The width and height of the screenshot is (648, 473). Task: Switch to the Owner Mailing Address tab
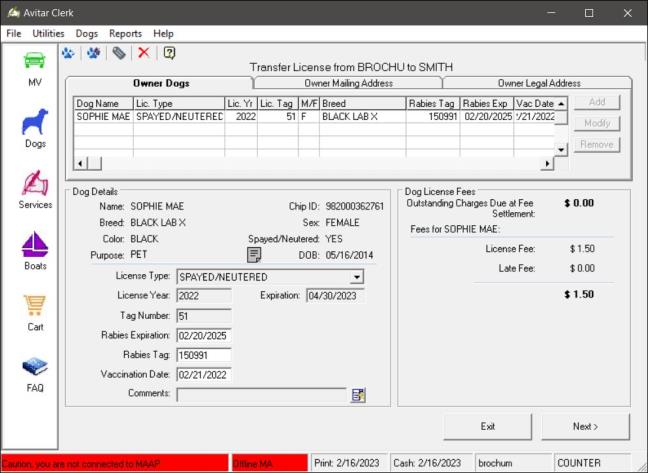click(x=347, y=83)
